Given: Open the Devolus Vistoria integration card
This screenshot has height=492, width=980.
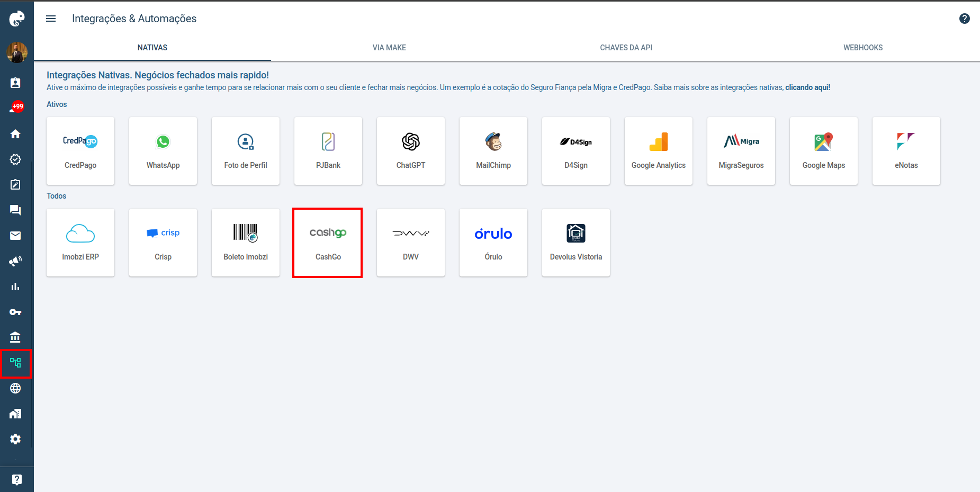Looking at the screenshot, I should (576, 243).
